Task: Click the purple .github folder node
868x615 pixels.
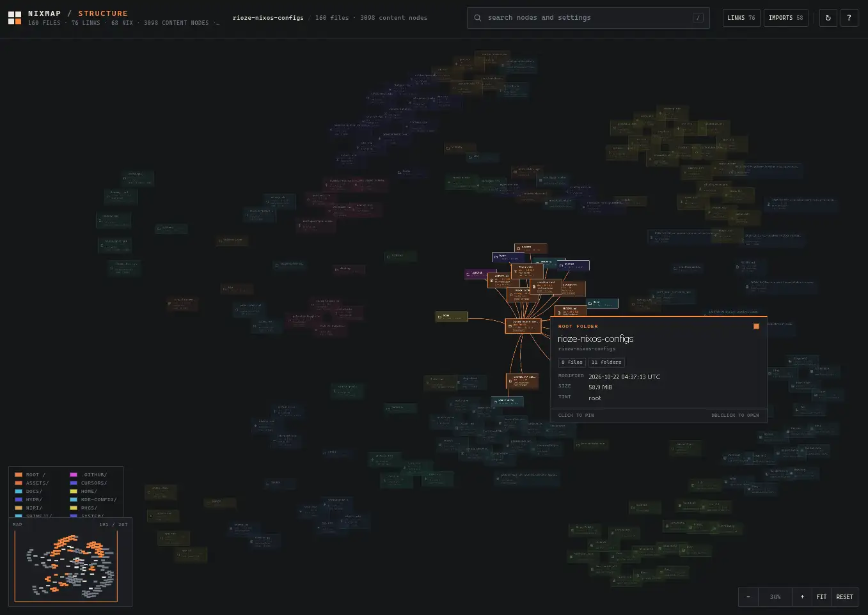Action: click(477, 274)
